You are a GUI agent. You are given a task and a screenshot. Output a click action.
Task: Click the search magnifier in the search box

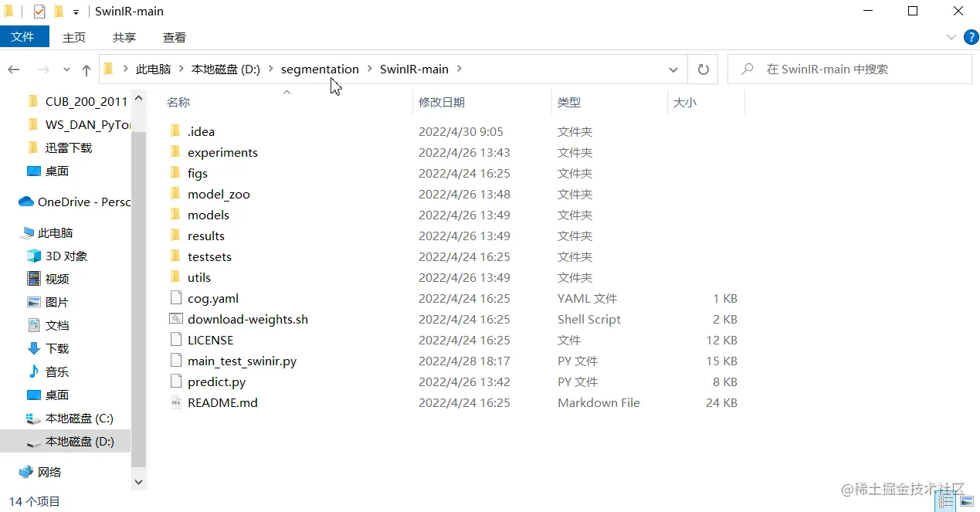(746, 69)
